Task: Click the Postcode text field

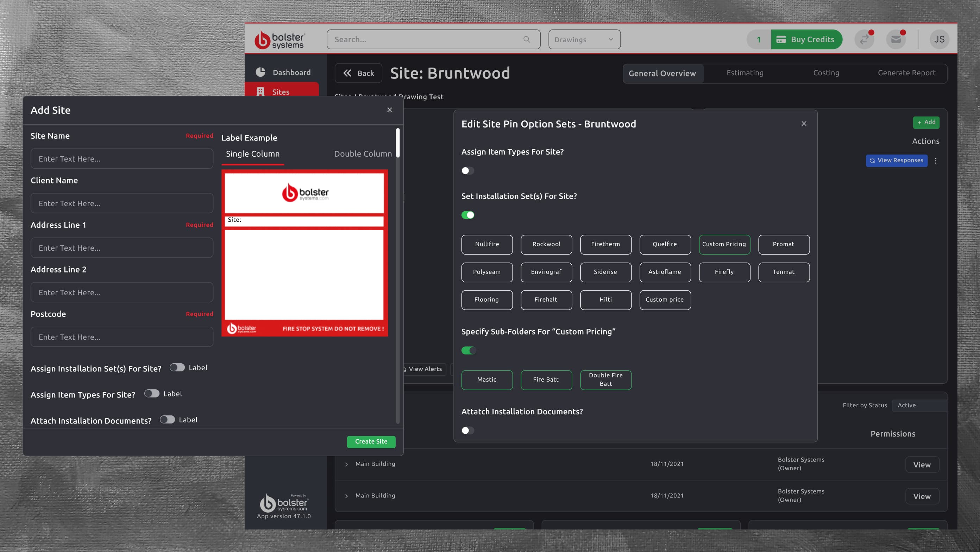Action: click(122, 337)
